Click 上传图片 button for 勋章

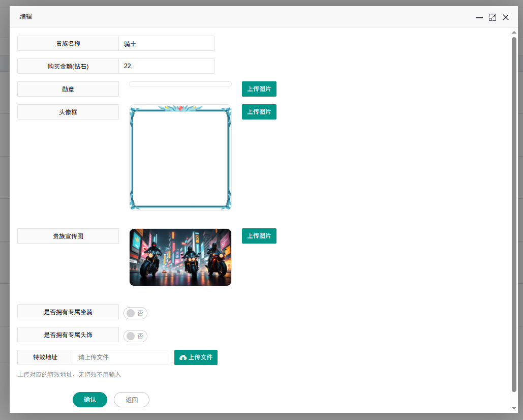pyautogui.click(x=259, y=89)
